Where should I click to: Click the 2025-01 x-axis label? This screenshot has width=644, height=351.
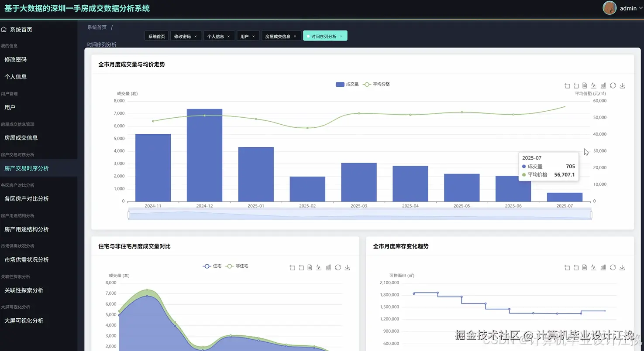tap(256, 206)
